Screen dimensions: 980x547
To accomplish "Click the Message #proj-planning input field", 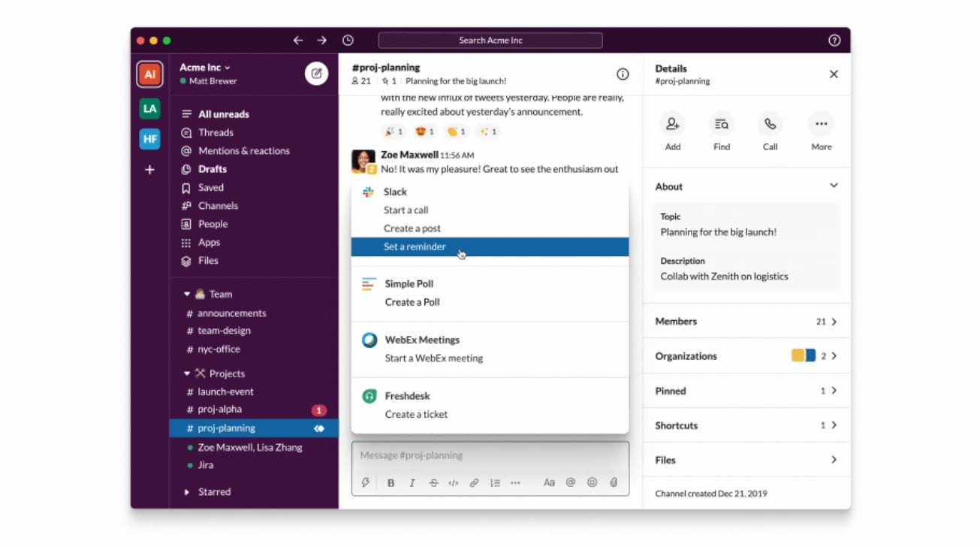I will click(x=489, y=455).
